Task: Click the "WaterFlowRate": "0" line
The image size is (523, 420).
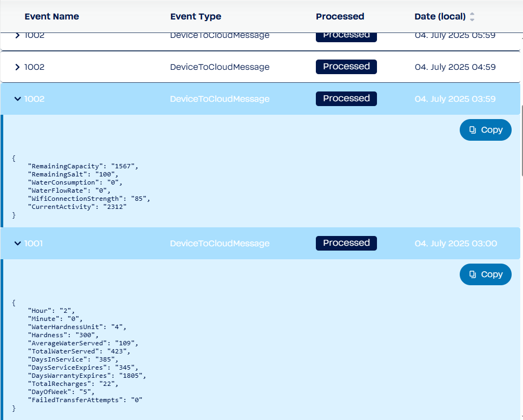Action: (x=69, y=191)
